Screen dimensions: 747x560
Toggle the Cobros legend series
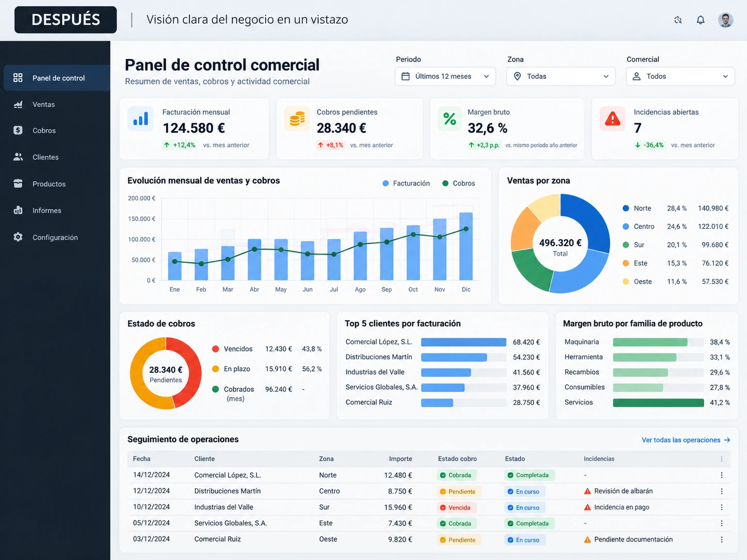tap(459, 184)
